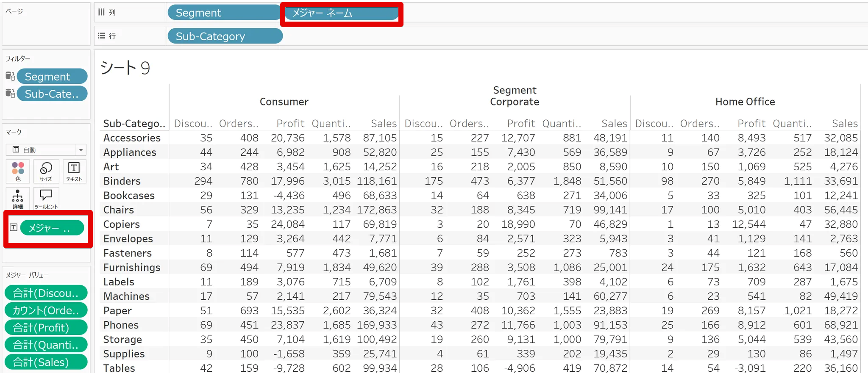This screenshot has width=868, height=373.
Task: Select the 合計(Quanti.. measure value pill
Action: pos(46,345)
